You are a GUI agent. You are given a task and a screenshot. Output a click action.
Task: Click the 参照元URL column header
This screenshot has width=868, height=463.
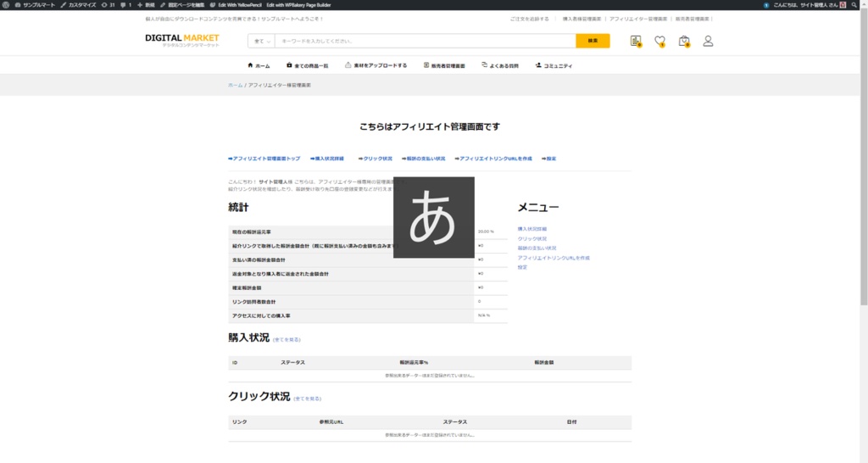coord(331,422)
